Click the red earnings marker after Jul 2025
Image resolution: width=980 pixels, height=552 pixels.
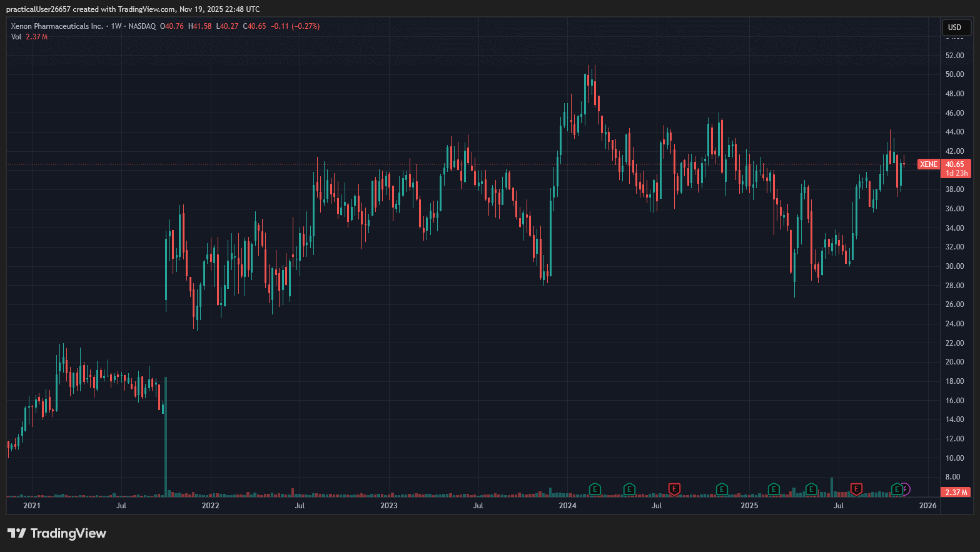click(x=856, y=489)
